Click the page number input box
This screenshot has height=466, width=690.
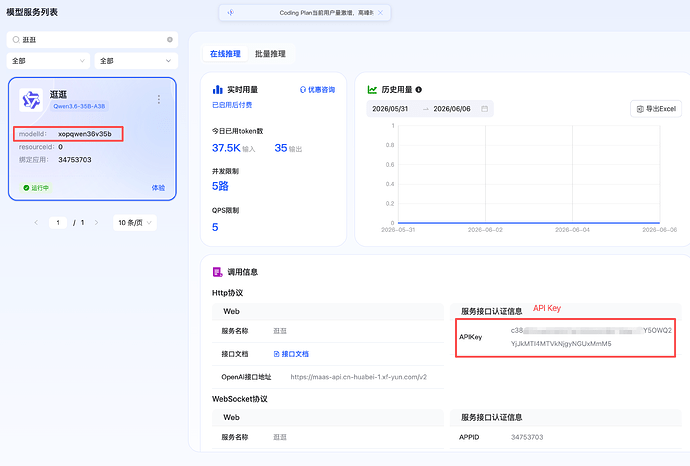(x=58, y=223)
